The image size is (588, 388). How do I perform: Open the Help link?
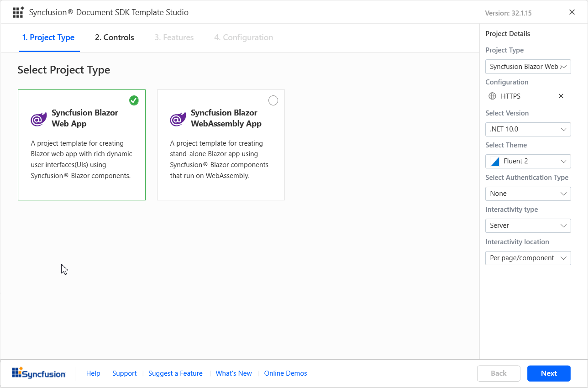[93, 373]
